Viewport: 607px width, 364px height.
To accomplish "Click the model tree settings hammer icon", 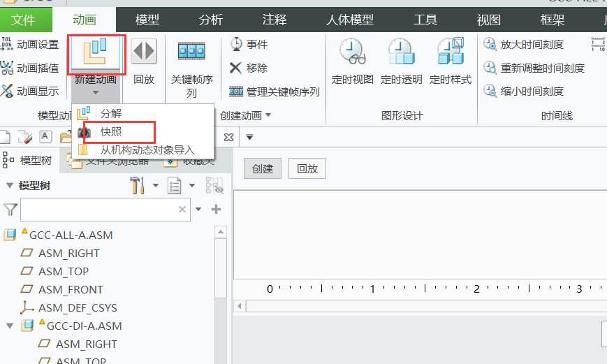I will tap(137, 185).
